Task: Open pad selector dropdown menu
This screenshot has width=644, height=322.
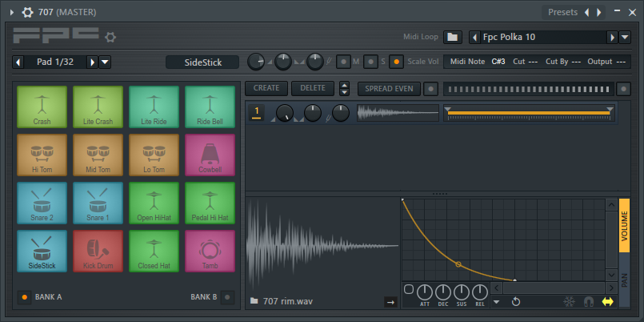Action: click(x=105, y=62)
